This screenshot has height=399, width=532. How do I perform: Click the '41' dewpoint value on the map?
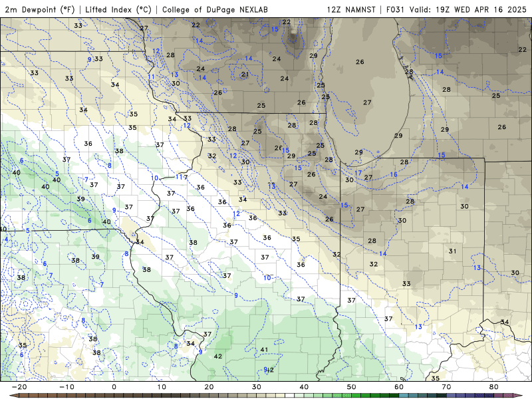(x=264, y=350)
